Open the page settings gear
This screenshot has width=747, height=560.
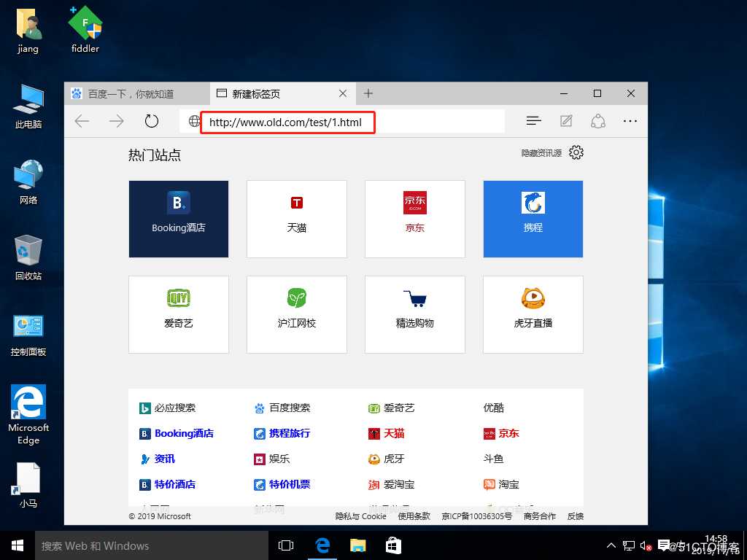tap(576, 152)
